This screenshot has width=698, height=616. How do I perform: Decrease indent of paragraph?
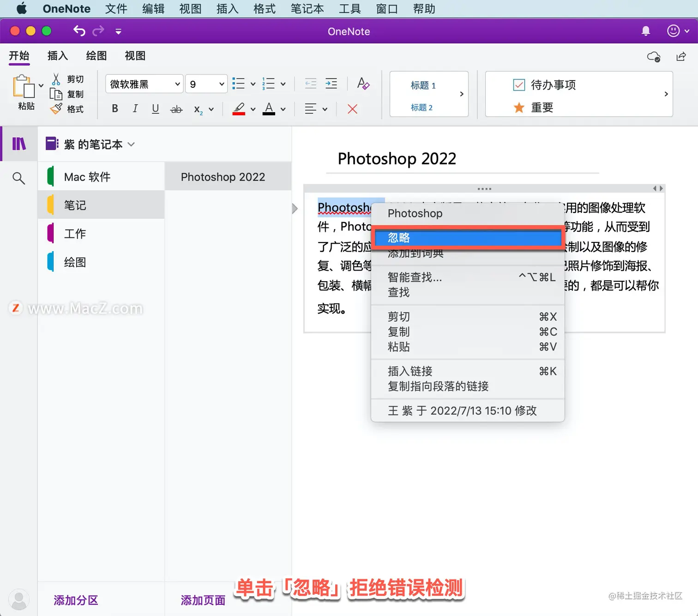[x=311, y=84]
